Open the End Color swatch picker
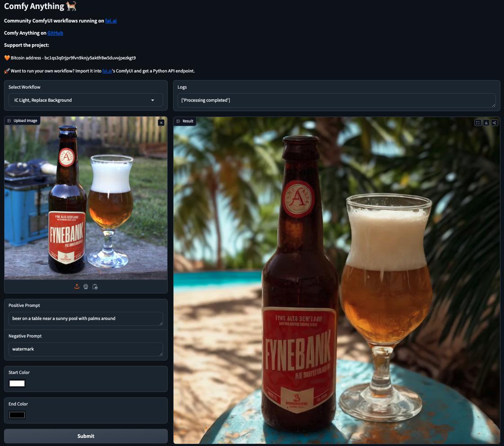This screenshot has width=504, height=446. point(17,415)
